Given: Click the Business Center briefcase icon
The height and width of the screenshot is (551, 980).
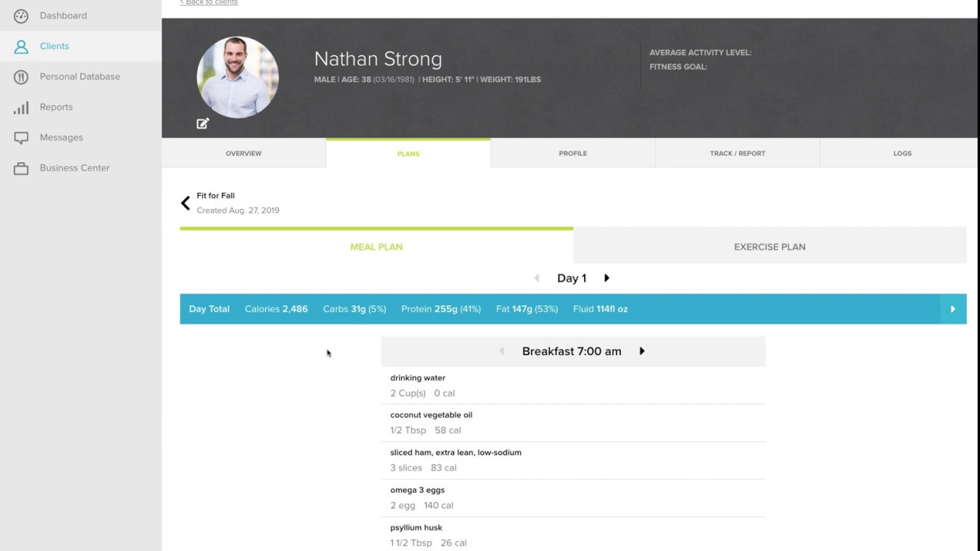Looking at the screenshot, I should click(21, 168).
